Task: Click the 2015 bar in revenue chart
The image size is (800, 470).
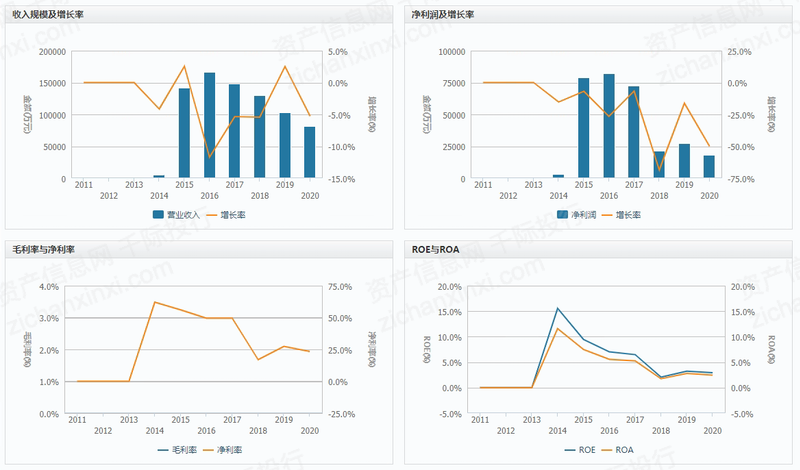Action: [x=184, y=133]
